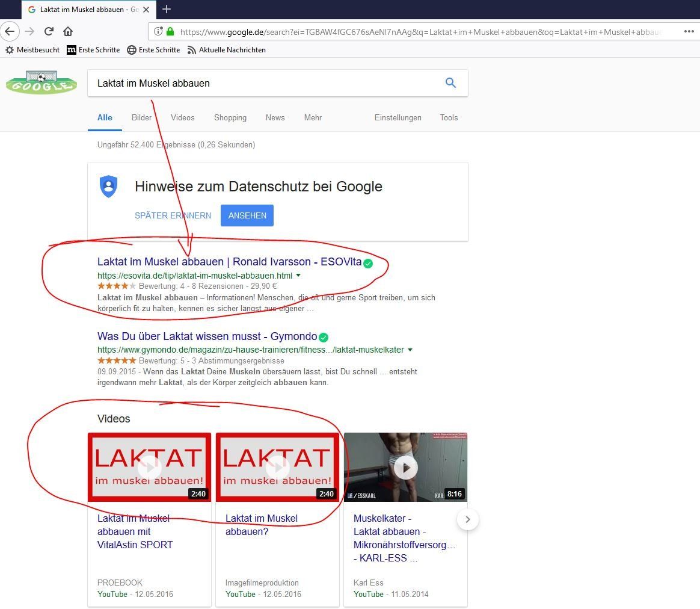
Task: Click the ANSEHEN button
Action: point(247,215)
